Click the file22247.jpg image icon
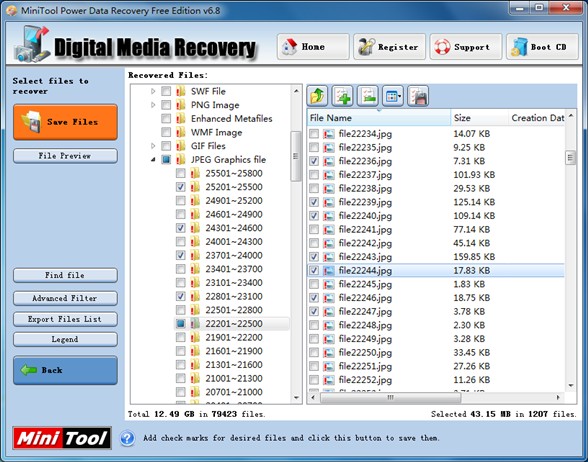Image resolution: width=588 pixels, height=462 pixels. click(329, 311)
